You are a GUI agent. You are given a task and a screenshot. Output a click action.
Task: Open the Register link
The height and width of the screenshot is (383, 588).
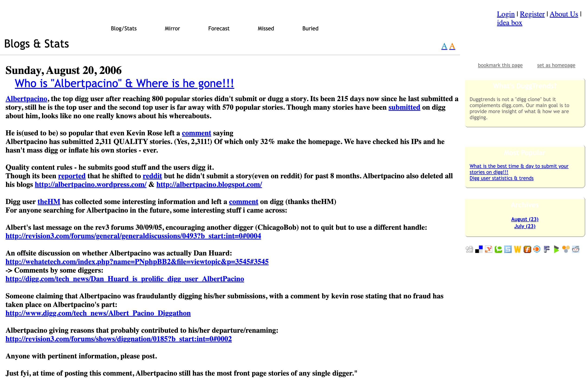[x=532, y=14]
